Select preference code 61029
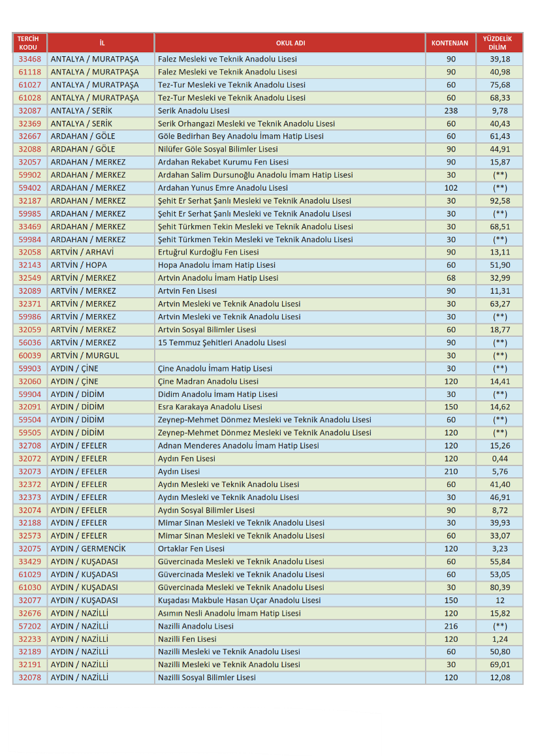534x756 pixels. [30, 575]
